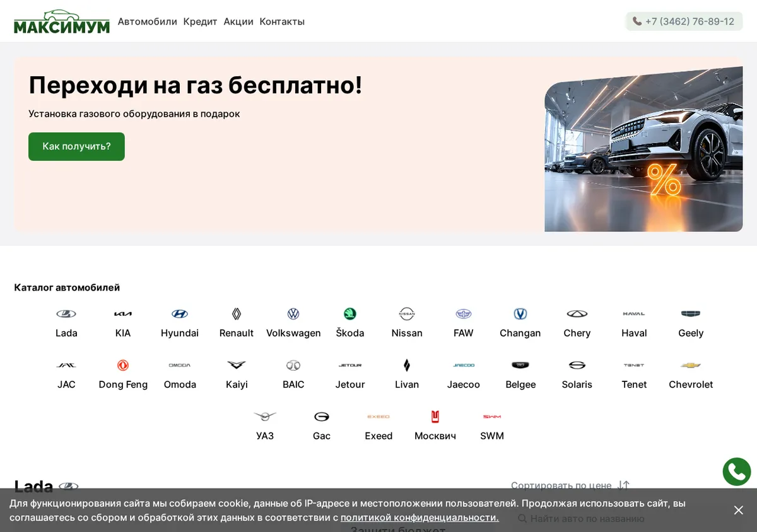Open the Lada brand logo
This screenshot has height=532, width=757.
tap(66, 314)
